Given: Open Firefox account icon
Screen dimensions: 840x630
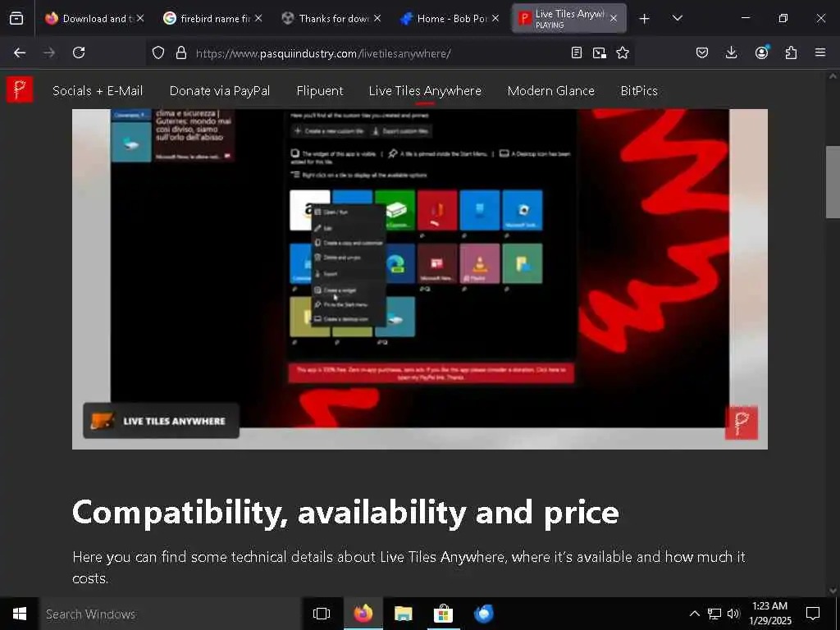Looking at the screenshot, I should pos(761,52).
